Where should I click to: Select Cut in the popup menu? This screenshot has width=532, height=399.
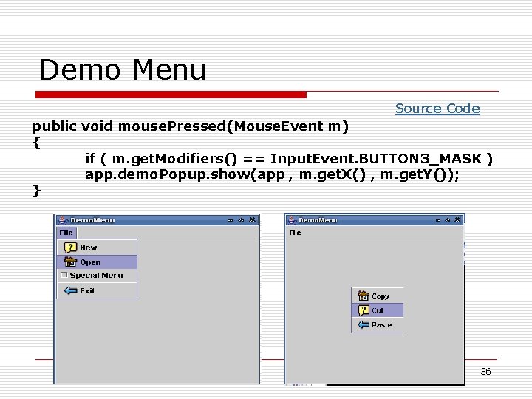[378, 310]
